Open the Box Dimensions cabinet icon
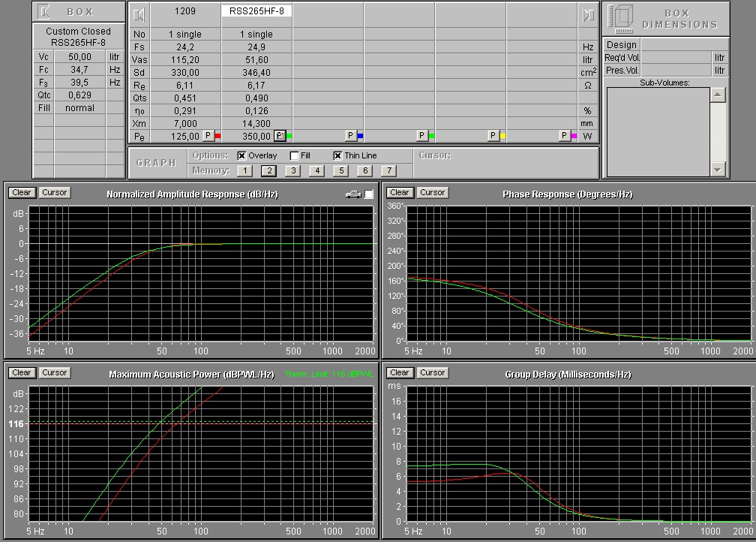Image resolution: width=756 pixels, height=542 pixels. coord(620,17)
